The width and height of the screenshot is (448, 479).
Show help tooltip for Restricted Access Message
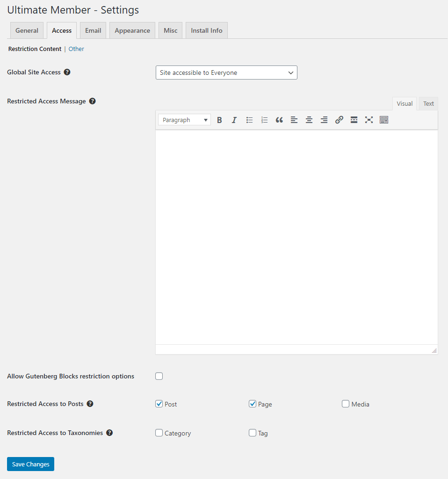tap(92, 101)
